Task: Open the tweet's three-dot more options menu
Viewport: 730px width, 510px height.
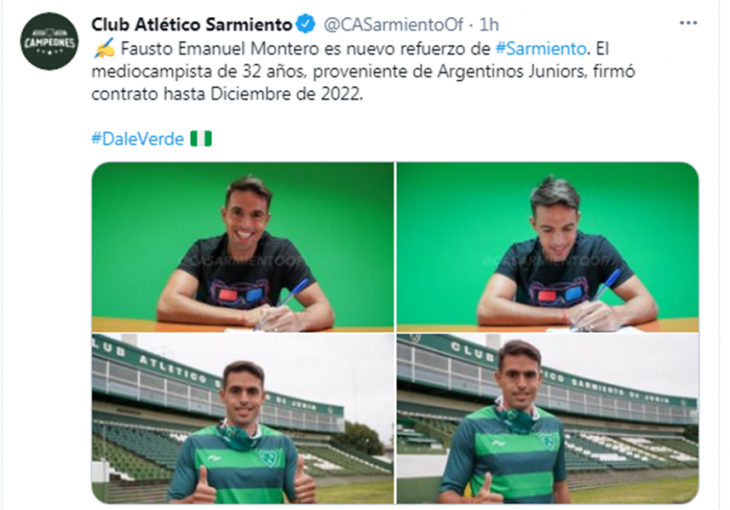Action: [x=688, y=23]
